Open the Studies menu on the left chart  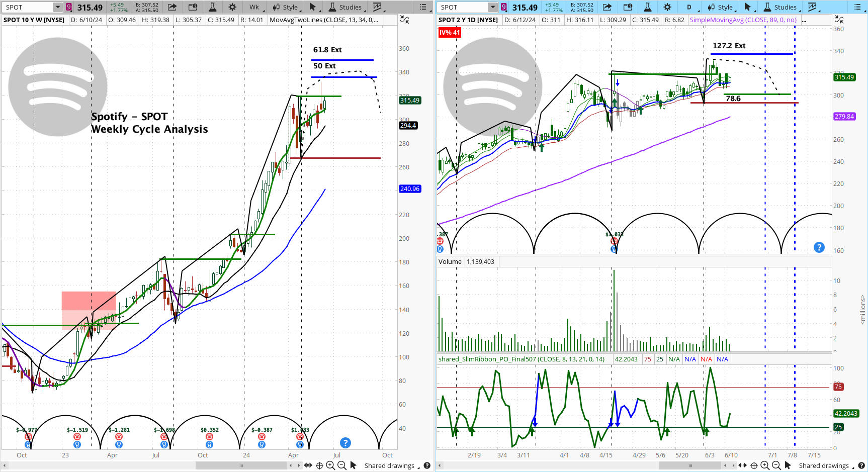345,7
